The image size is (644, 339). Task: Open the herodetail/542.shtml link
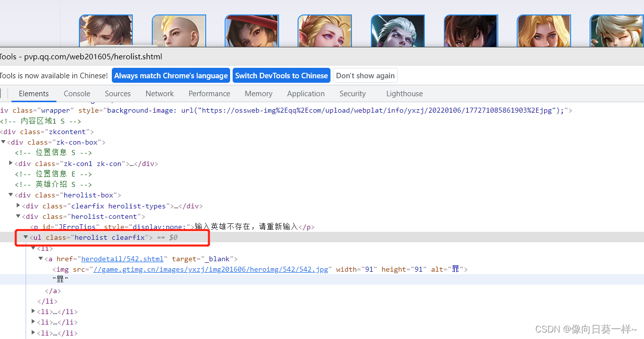click(x=122, y=259)
